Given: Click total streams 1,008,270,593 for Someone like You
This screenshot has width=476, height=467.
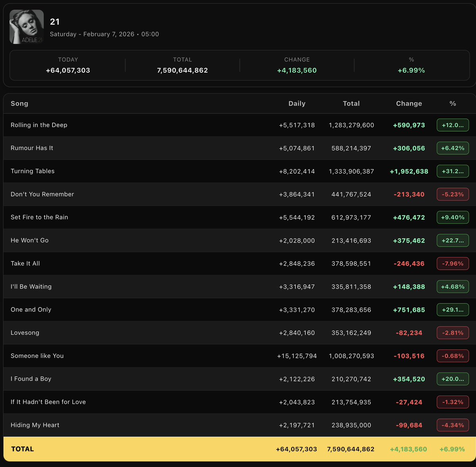Looking at the screenshot, I should coord(351,356).
